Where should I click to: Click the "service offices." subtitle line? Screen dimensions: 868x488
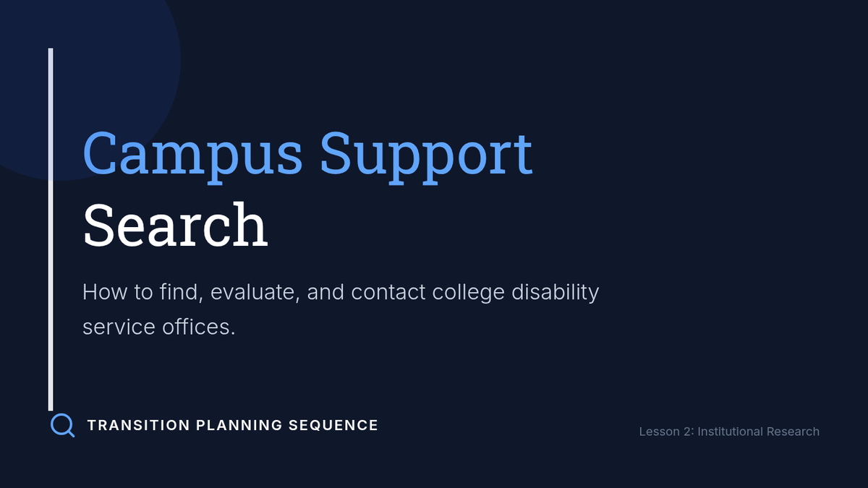click(x=159, y=327)
